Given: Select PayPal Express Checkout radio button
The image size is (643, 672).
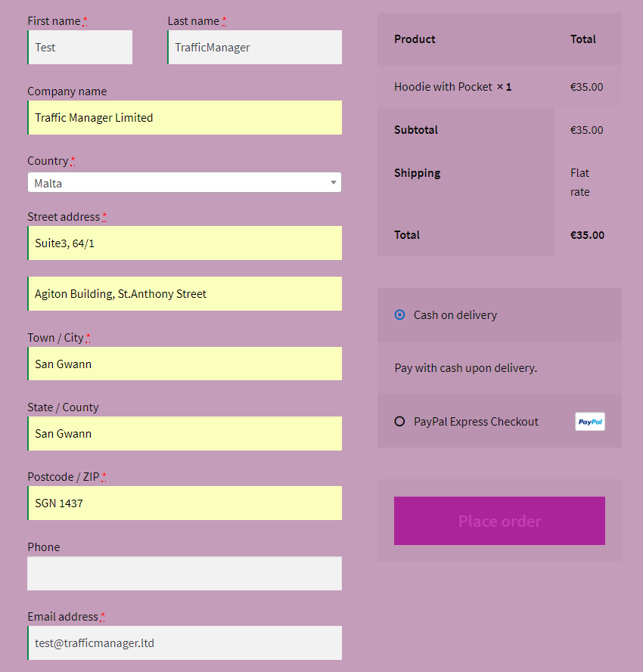Looking at the screenshot, I should (x=399, y=421).
